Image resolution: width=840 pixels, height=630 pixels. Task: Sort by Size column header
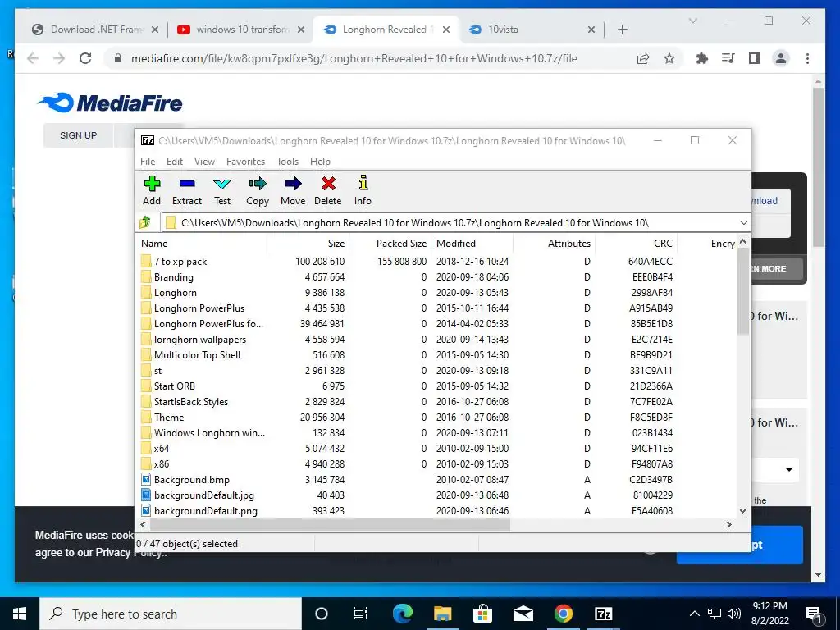(x=308, y=243)
